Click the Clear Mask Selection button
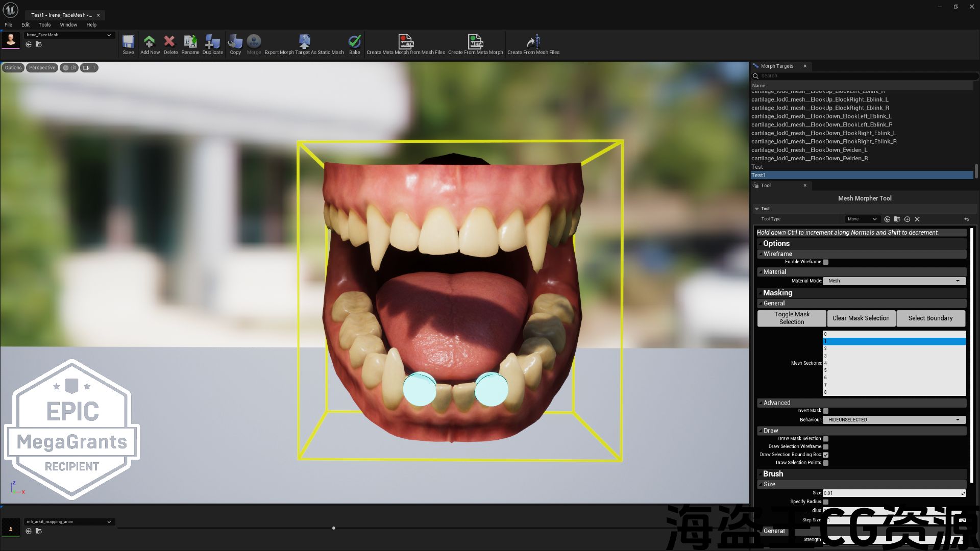980x551 pixels. [x=861, y=318]
